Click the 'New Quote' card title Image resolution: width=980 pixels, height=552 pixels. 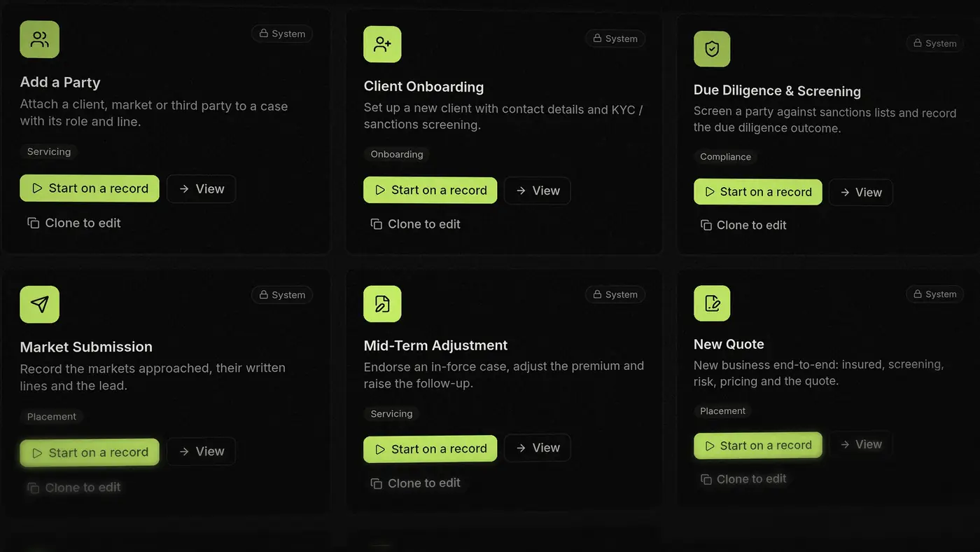pos(729,344)
